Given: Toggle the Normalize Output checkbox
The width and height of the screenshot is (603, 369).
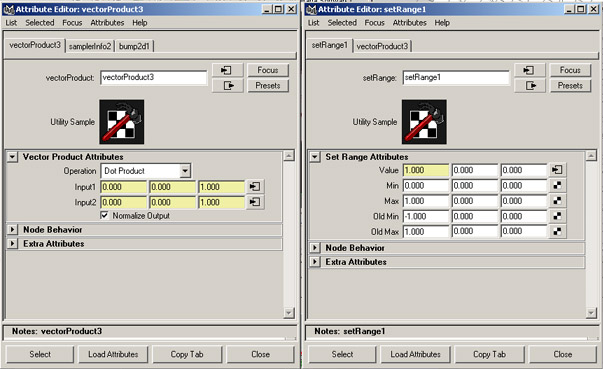Looking at the screenshot, I should pos(105,215).
